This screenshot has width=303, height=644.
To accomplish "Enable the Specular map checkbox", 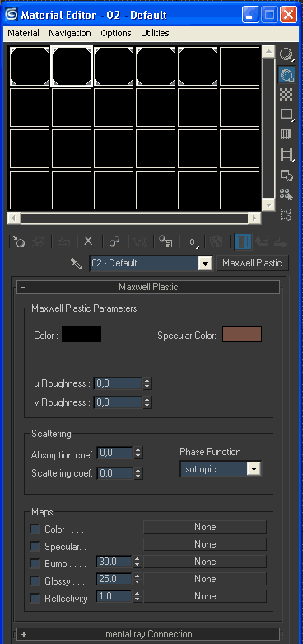I will tap(35, 547).
